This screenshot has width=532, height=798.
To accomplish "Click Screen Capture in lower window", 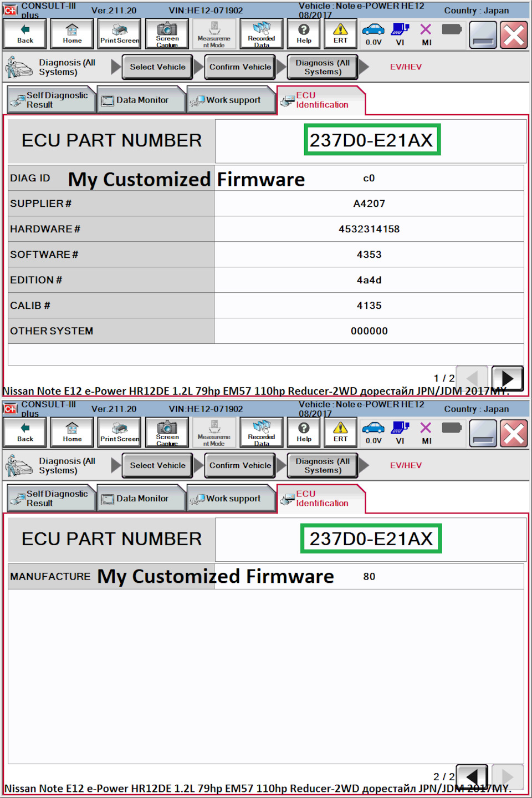I will pyautogui.click(x=167, y=433).
